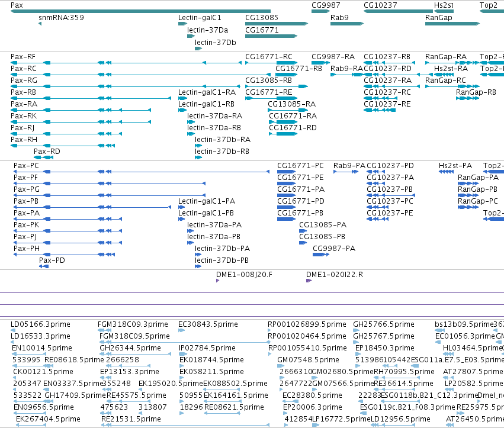Click the CG10237-RB transcript label

click(x=387, y=57)
